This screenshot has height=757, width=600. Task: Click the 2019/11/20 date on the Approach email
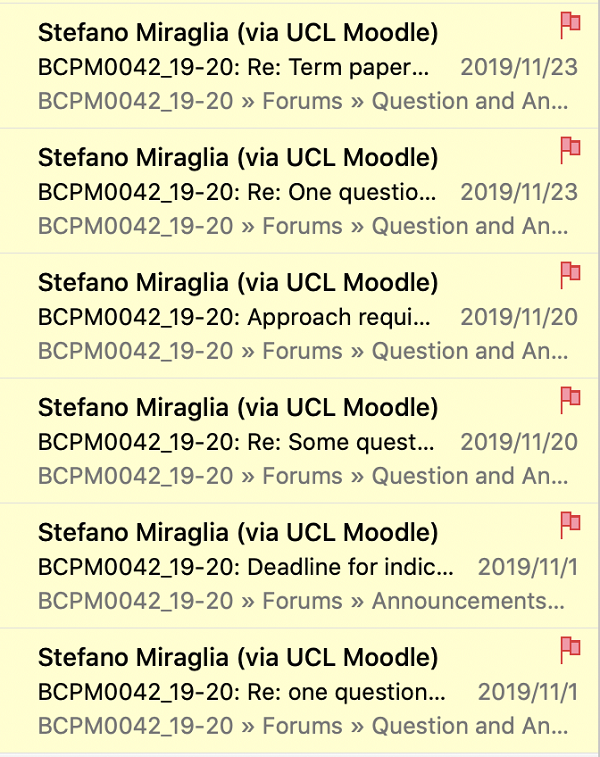[519, 317]
